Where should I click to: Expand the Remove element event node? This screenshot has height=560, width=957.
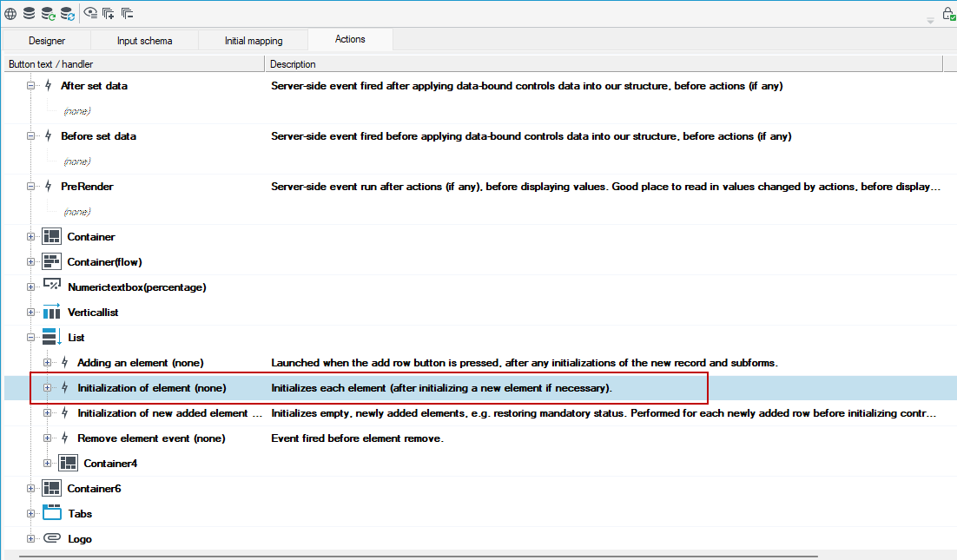tap(47, 438)
